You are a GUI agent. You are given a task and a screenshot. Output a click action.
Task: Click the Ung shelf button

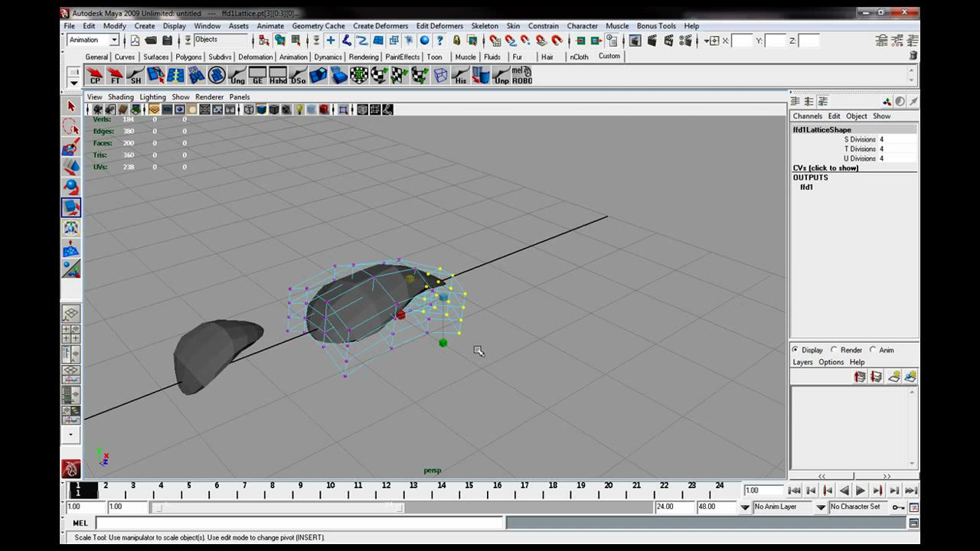(237, 75)
